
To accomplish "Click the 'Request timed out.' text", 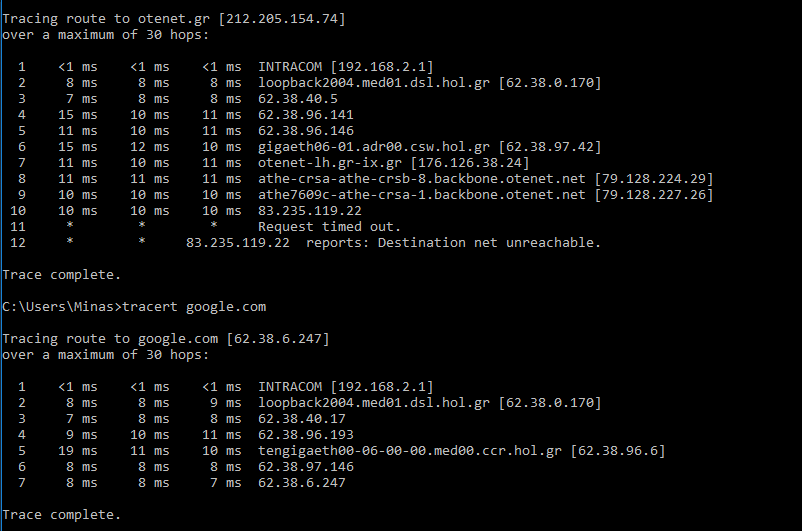I will point(329,226).
